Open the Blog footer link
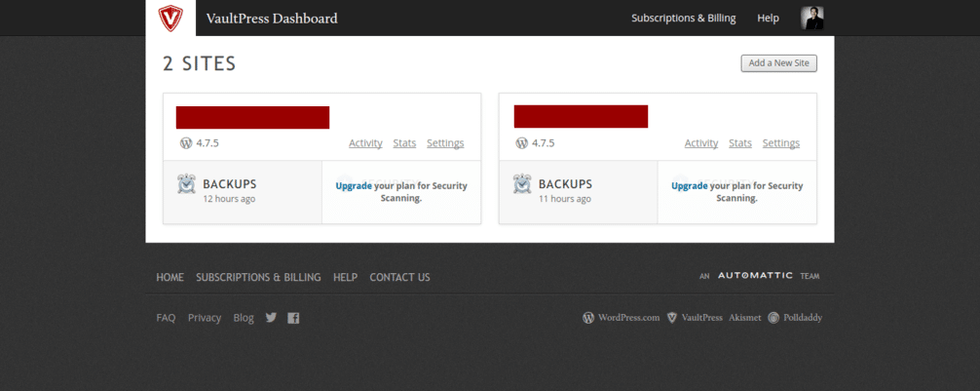Screen dimensions: 980x391 tap(244, 318)
